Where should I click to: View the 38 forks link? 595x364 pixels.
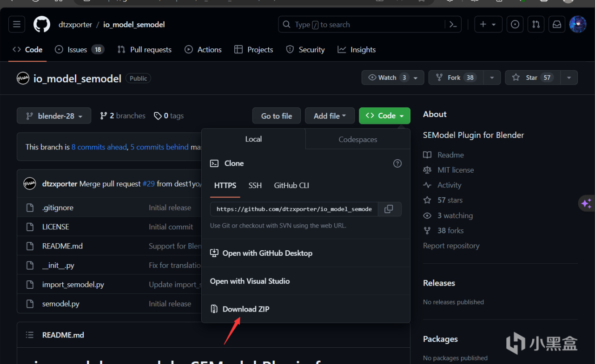click(443, 230)
